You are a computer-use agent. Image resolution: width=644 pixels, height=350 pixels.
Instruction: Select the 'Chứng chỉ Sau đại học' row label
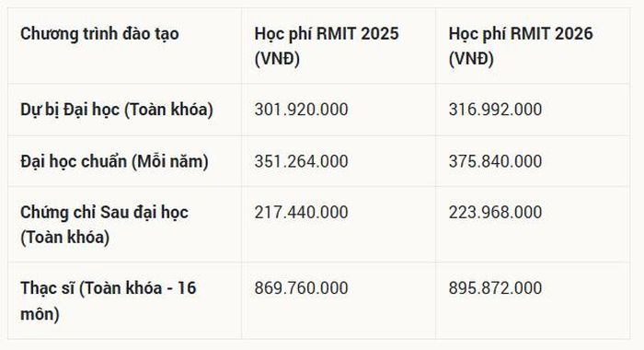point(104,213)
